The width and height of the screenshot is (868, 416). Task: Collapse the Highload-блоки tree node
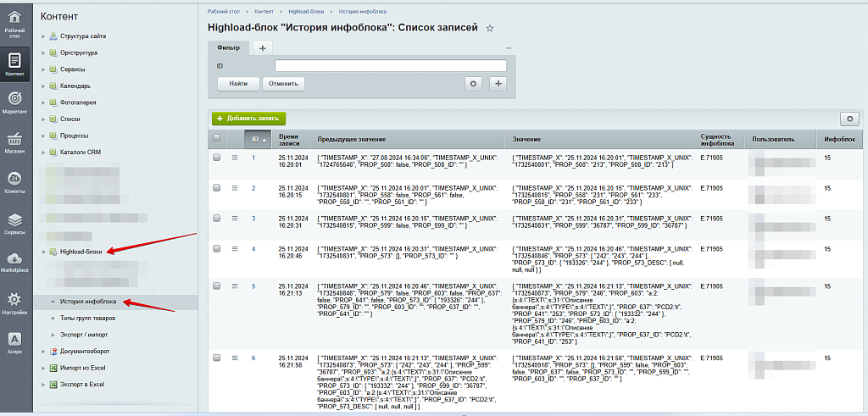(43, 252)
